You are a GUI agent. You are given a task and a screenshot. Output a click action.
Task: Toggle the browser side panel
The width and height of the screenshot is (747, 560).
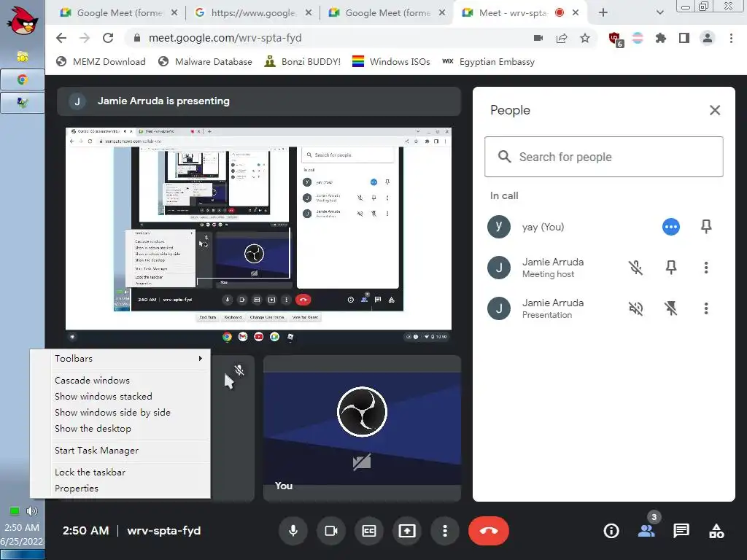(x=684, y=38)
